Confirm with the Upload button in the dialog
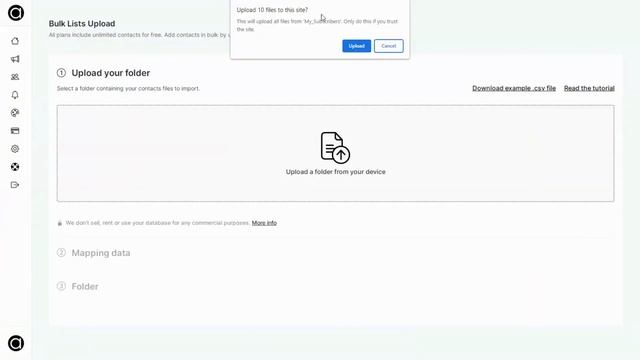The width and height of the screenshot is (640, 360). 356,46
